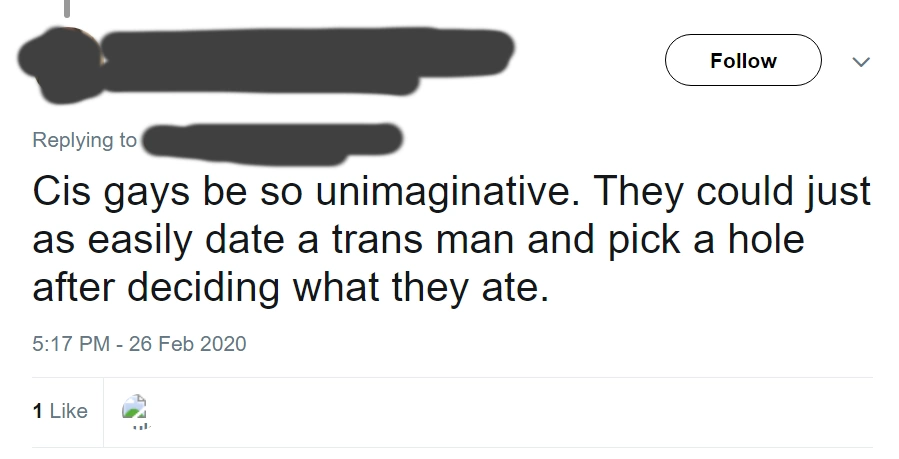The image size is (899, 459).
Task: Click the Replying to label
Action: click(84, 140)
